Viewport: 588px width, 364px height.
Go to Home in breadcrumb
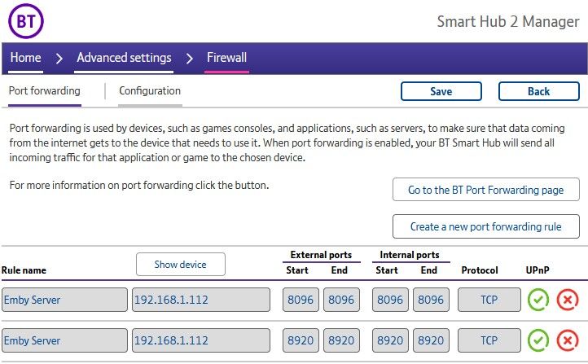pyautogui.click(x=25, y=58)
